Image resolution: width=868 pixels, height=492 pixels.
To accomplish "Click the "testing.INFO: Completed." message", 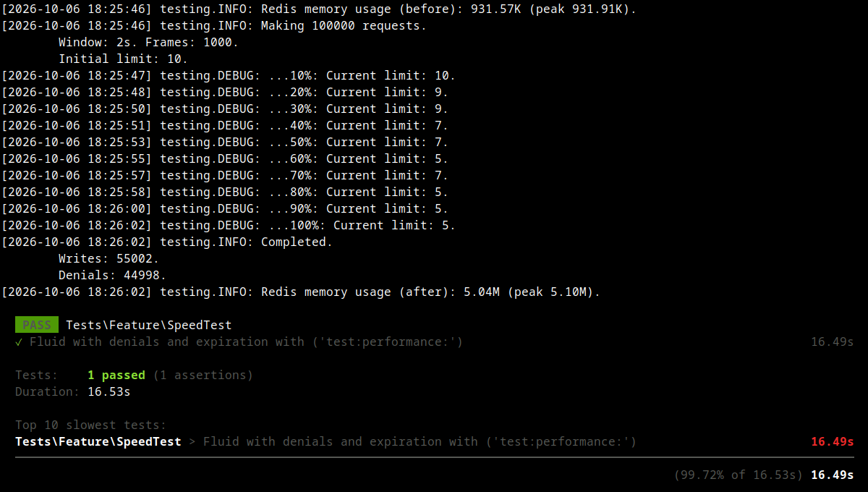I will click(x=246, y=242).
